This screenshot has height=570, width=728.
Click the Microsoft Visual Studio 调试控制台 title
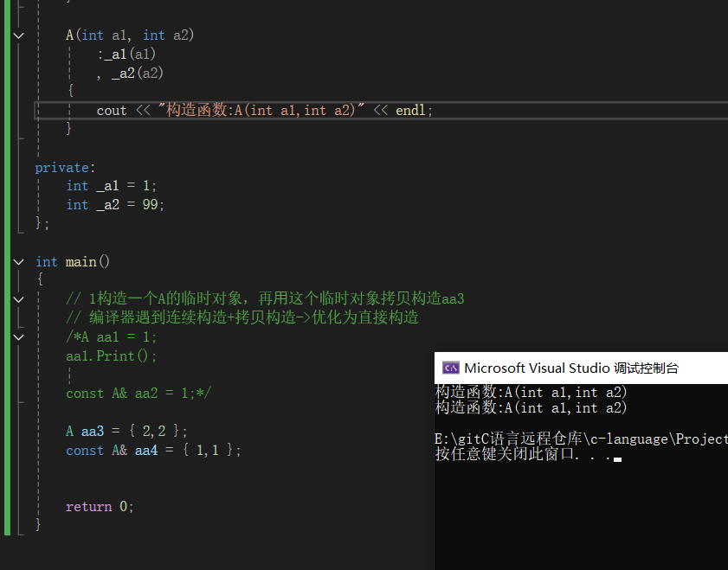point(571,368)
